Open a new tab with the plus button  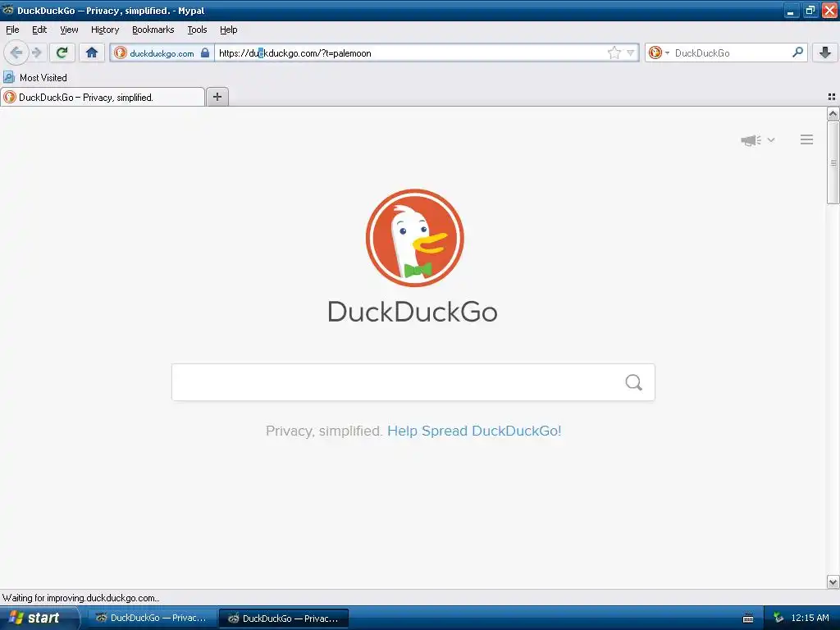217,97
